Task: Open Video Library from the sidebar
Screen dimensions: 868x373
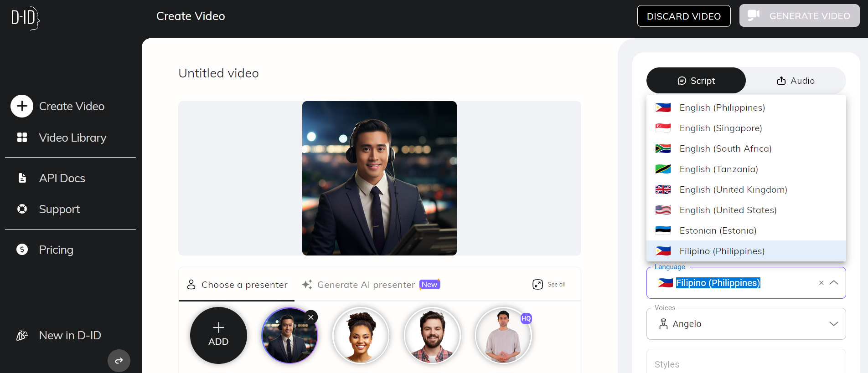Action: pos(72,138)
